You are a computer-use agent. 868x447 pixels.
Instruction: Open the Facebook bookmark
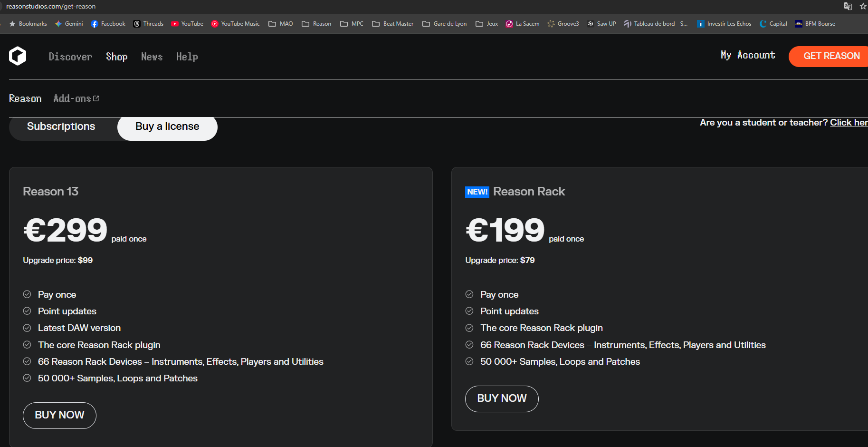pos(108,24)
